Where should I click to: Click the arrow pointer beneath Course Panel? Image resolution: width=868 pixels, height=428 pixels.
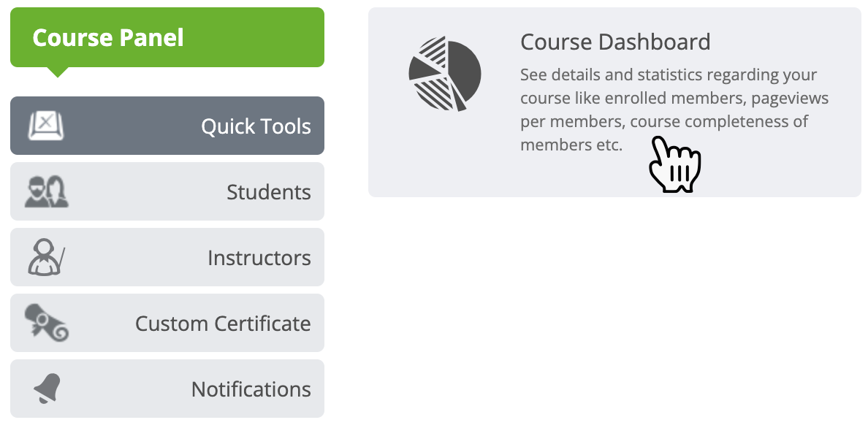[x=57, y=72]
